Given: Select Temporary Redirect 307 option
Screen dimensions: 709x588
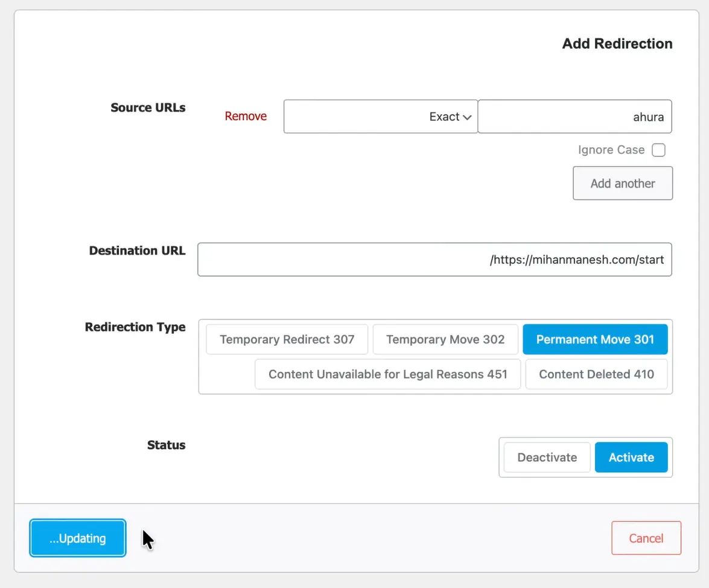Looking at the screenshot, I should 287,339.
